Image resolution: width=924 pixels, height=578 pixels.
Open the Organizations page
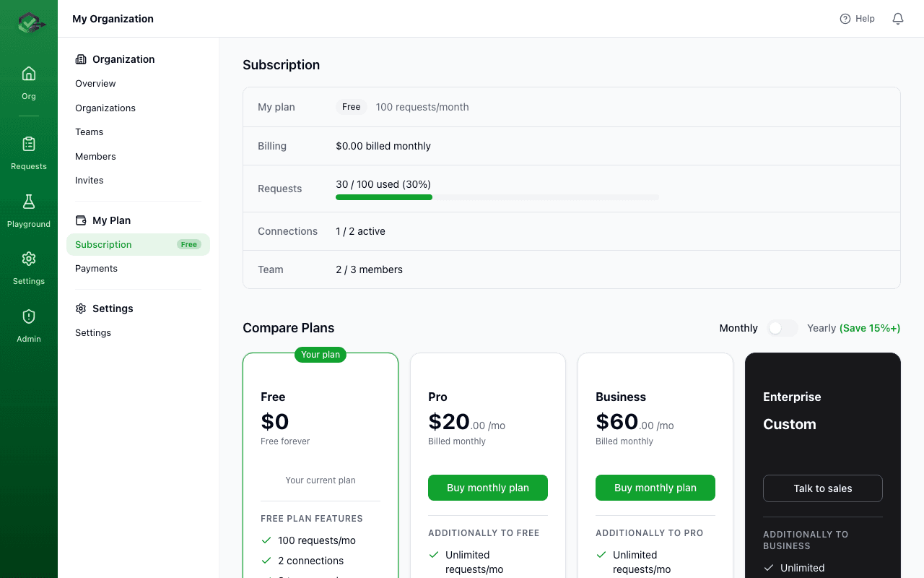(x=105, y=108)
